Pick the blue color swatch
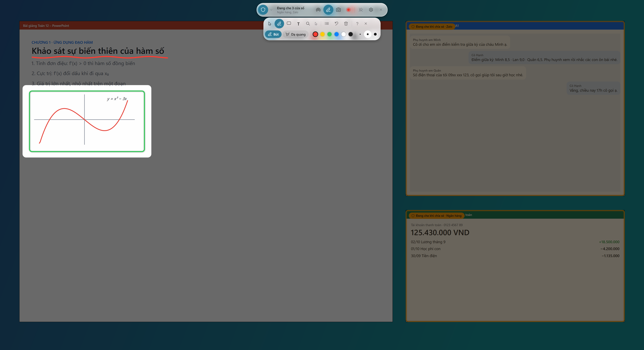Image resolution: width=644 pixels, height=350 pixels. pos(336,34)
